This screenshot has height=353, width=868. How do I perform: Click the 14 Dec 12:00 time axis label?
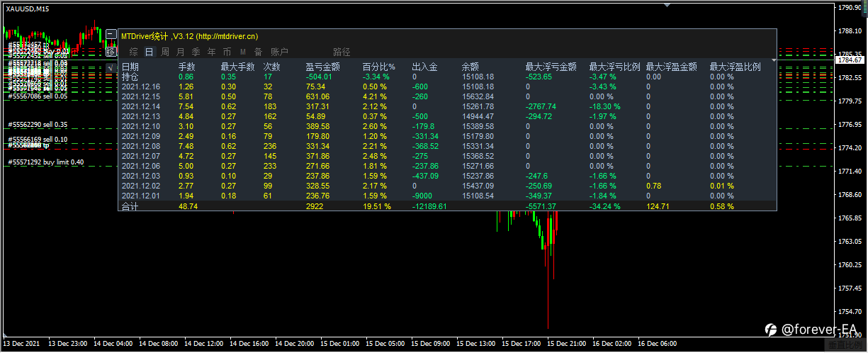[x=202, y=343]
